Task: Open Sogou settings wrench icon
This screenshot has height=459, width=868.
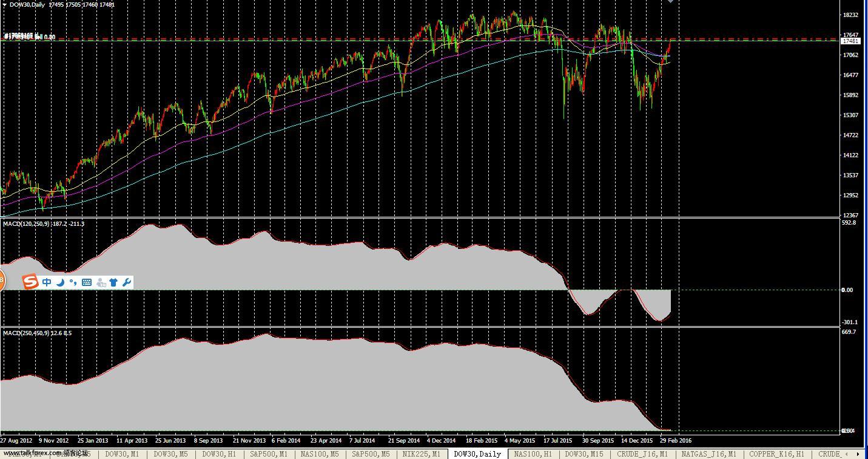Action: click(x=126, y=282)
